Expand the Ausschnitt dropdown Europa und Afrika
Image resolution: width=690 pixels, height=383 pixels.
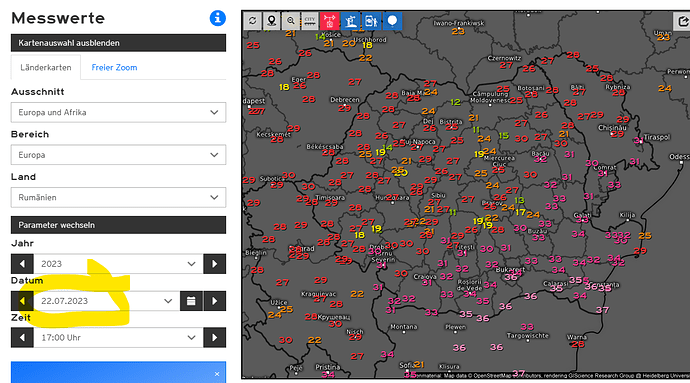[118, 112]
